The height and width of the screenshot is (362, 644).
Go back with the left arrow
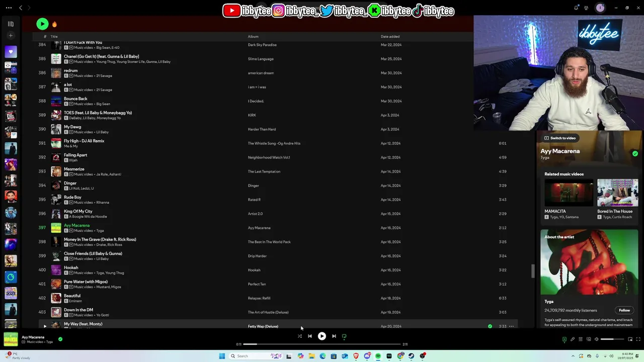[21, 8]
